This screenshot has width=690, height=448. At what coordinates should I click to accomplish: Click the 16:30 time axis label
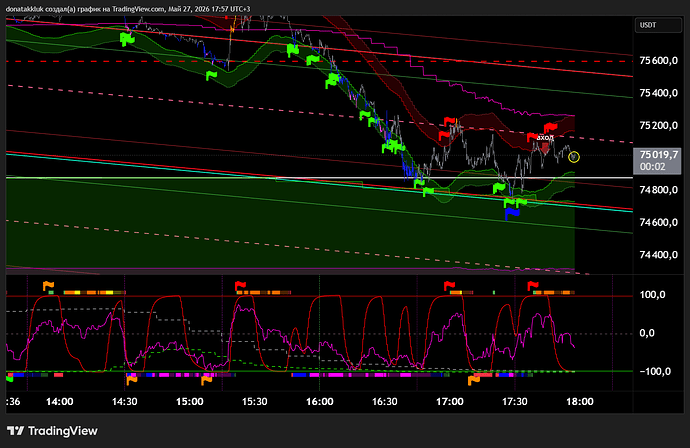(x=385, y=402)
